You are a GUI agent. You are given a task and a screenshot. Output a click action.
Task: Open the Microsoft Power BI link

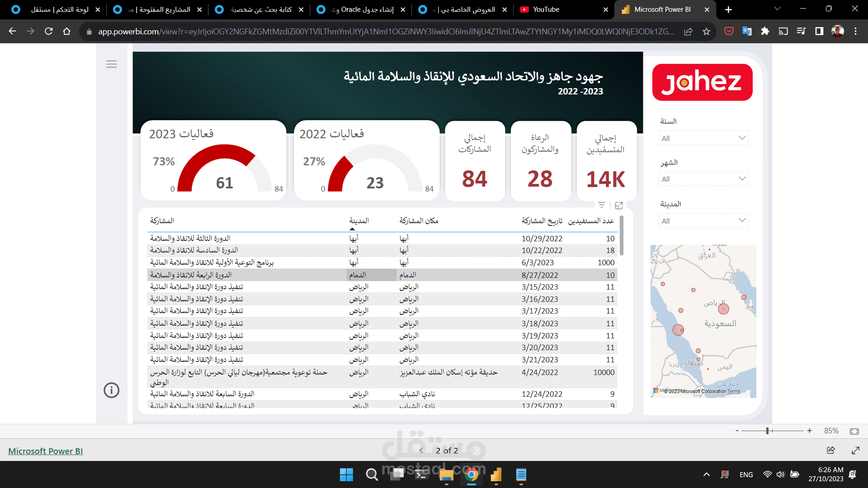click(45, 451)
